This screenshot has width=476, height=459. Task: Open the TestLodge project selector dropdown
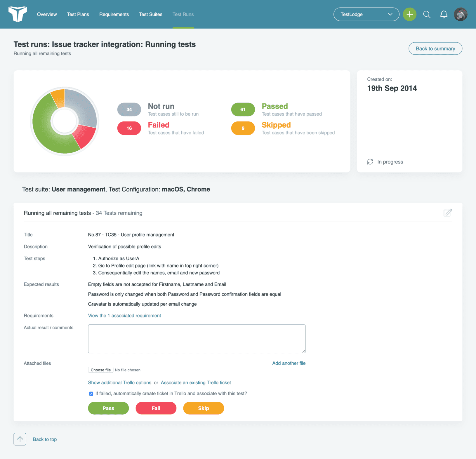pyautogui.click(x=366, y=14)
